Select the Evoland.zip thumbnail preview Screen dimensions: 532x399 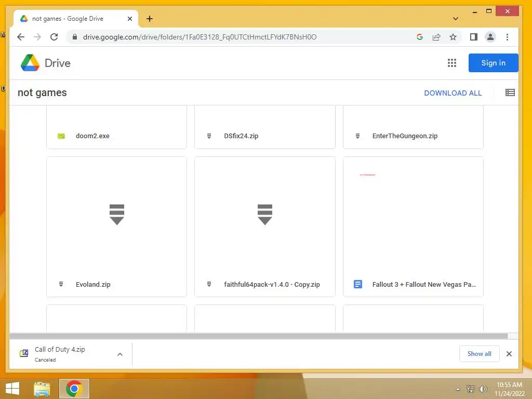point(117,215)
